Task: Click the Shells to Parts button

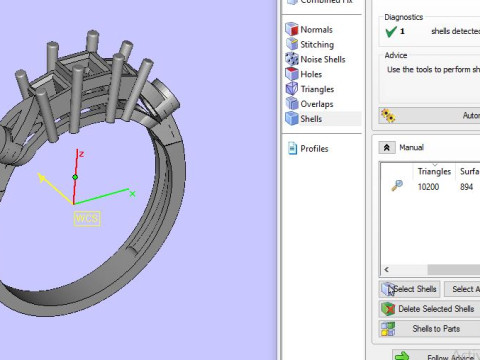Action: 430,329
